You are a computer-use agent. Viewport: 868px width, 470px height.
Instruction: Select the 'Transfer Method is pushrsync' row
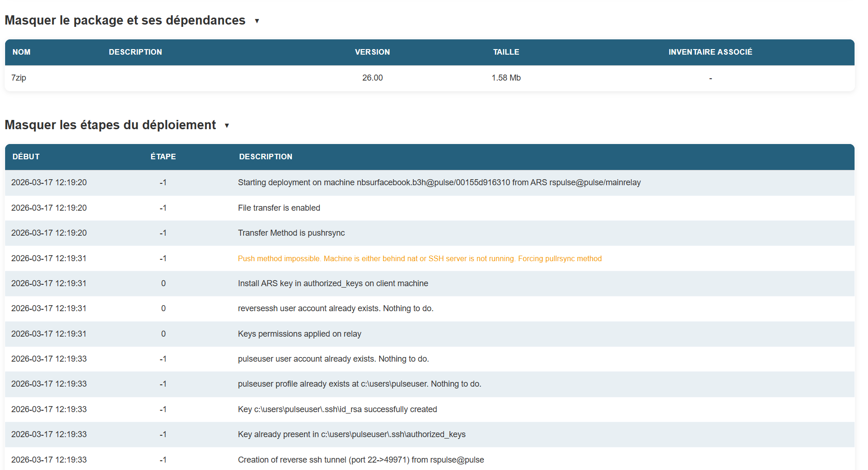[x=291, y=233]
